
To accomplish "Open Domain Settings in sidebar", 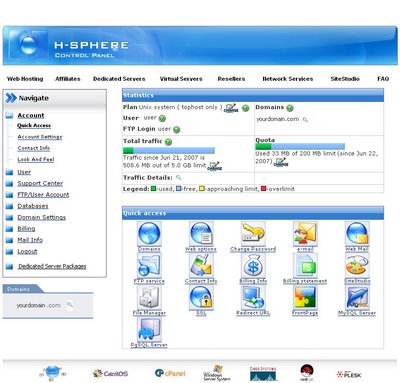I will coord(41,217).
